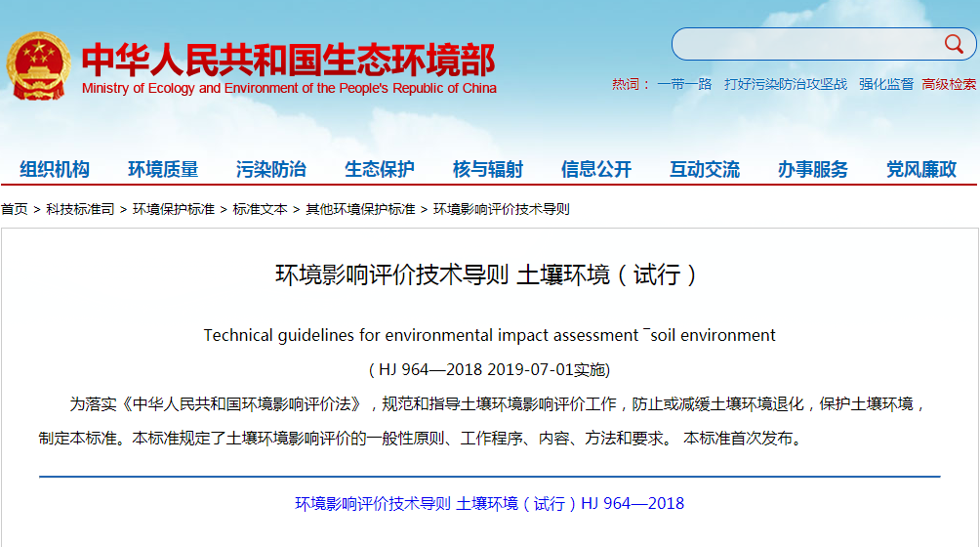This screenshot has width=980, height=547.
Task: Select the 信息公开 navigation item
Action: tap(596, 169)
